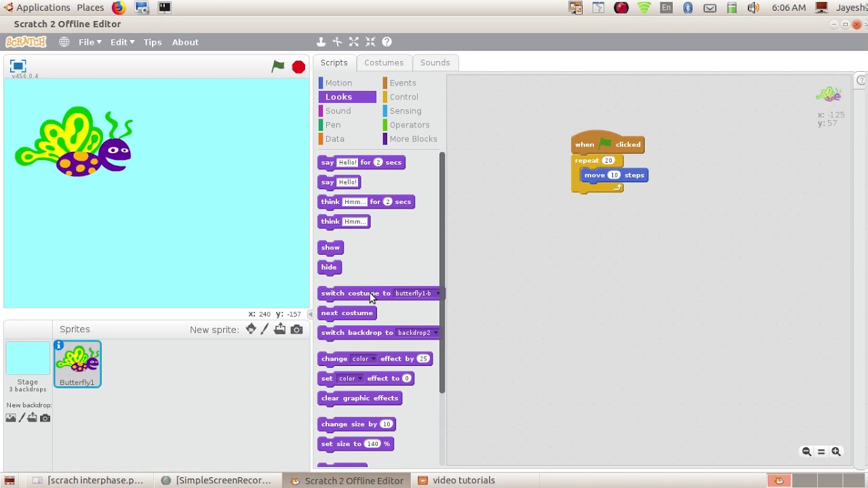Click the next costume block

(x=347, y=313)
